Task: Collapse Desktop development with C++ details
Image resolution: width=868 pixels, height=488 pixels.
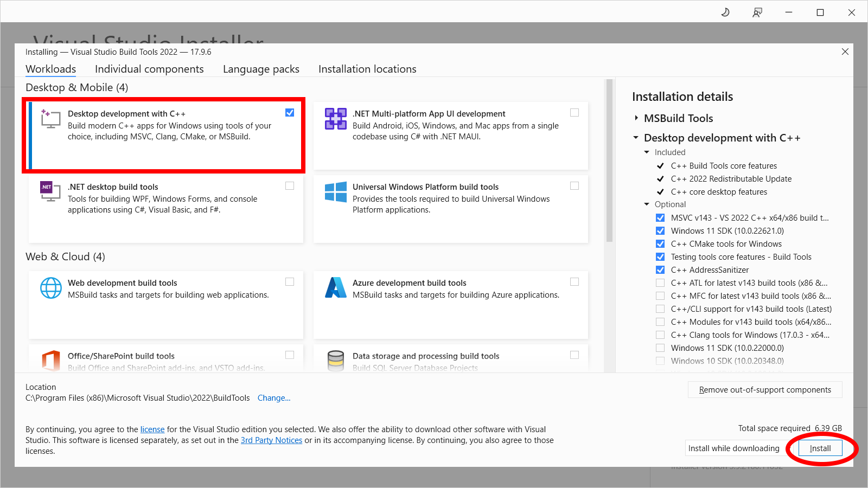Action: [636, 138]
